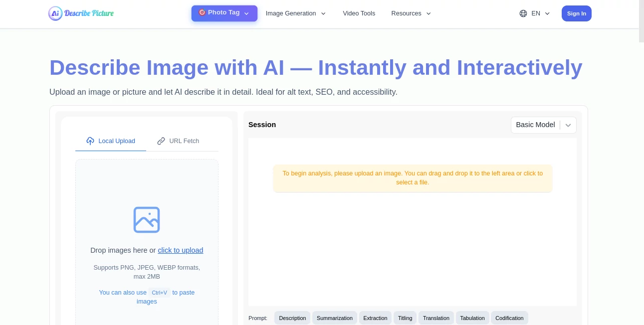Click the link icon next to URL Fetch
Image resolution: width=644 pixels, height=325 pixels.
(161, 141)
